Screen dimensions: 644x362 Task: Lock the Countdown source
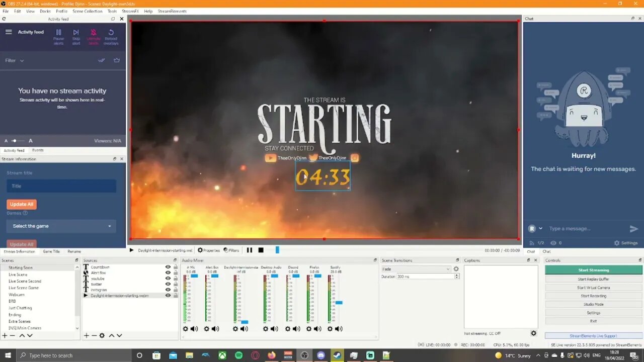[x=175, y=267]
